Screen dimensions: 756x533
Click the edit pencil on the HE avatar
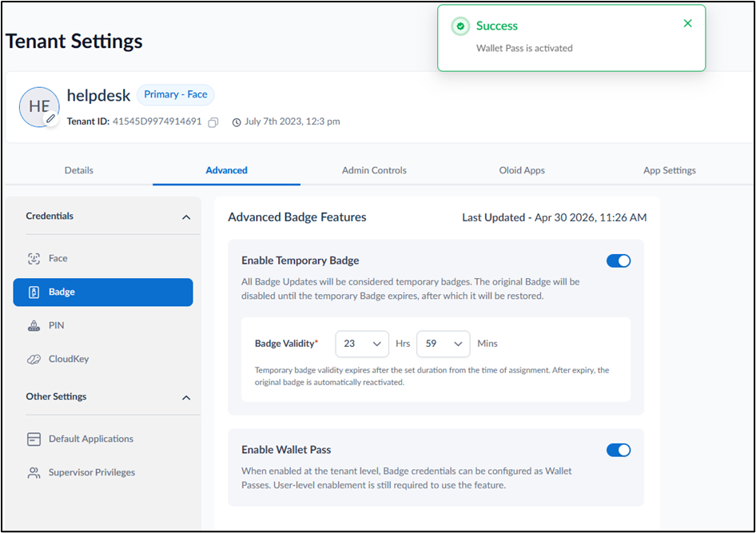(x=50, y=118)
